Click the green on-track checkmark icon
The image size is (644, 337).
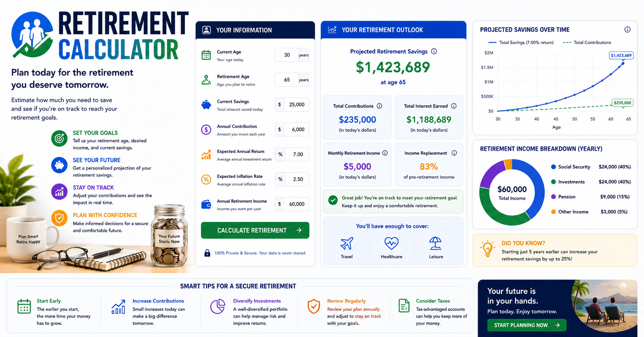[x=333, y=200]
